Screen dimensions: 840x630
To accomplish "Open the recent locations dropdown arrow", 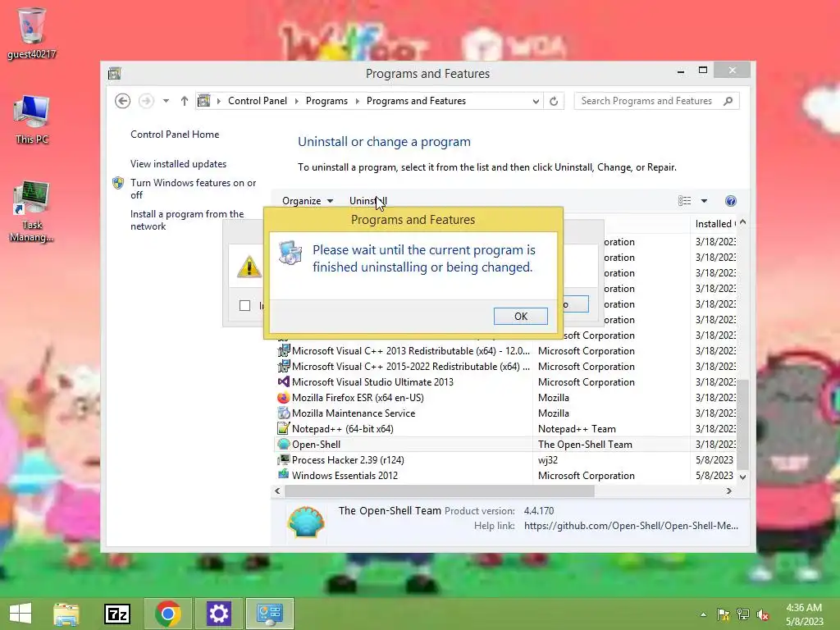I will (x=166, y=101).
